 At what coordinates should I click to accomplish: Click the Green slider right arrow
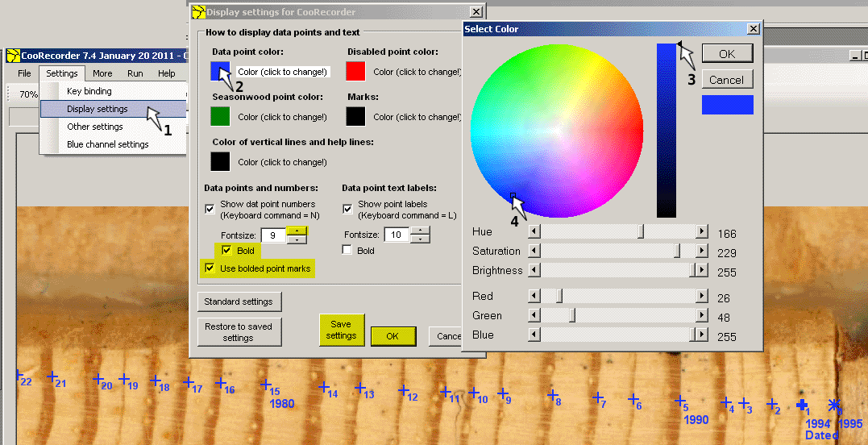pyautogui.click(x=702, y=315)
